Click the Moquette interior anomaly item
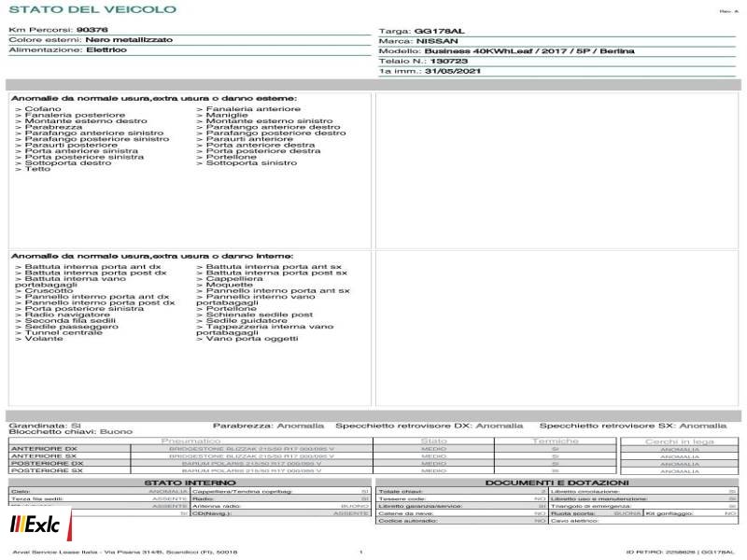 (224, 285)
